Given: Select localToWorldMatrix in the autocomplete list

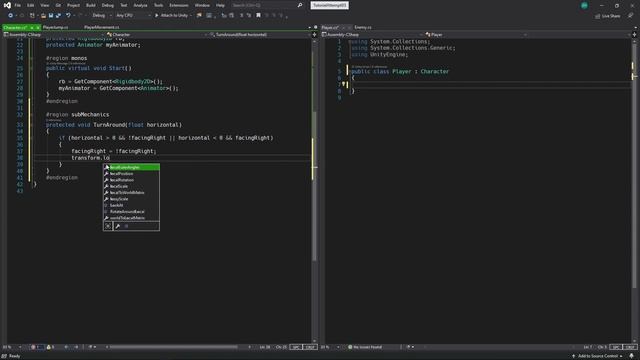Looking at the screenshot, I should [131, 193].
